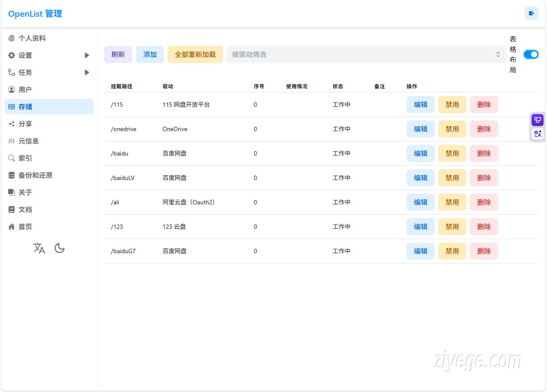Edit the /onedrive storage entry

click(420, 129)
